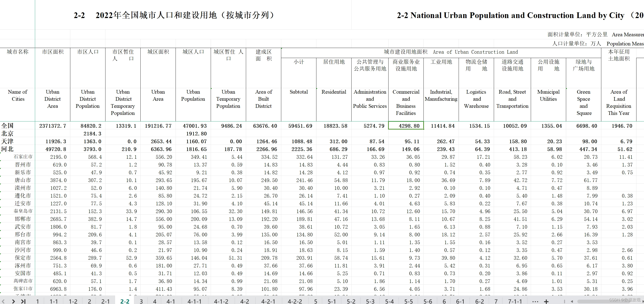This screenshot has height=304, width=644.
Task: Select the selected cell 4298.80
Action: (406, 126)
